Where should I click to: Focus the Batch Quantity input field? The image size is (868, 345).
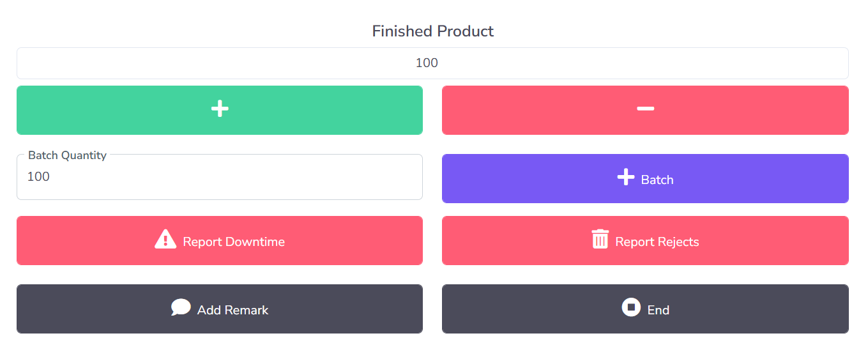click(219, 182)
